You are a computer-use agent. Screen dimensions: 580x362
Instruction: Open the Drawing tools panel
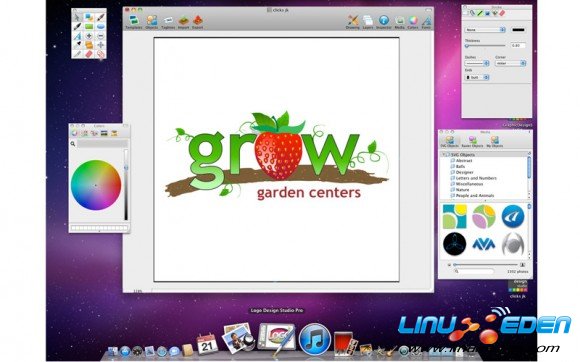[353, 22]
